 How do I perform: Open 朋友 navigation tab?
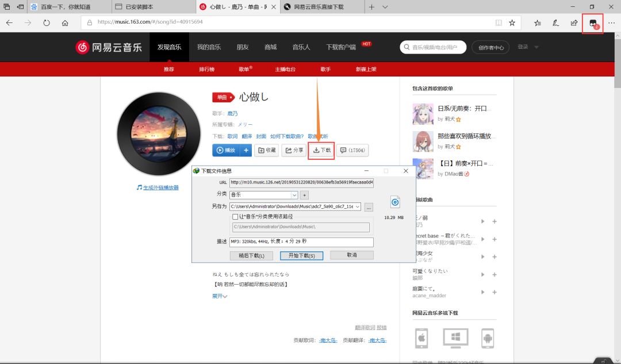tap(243, 47)
